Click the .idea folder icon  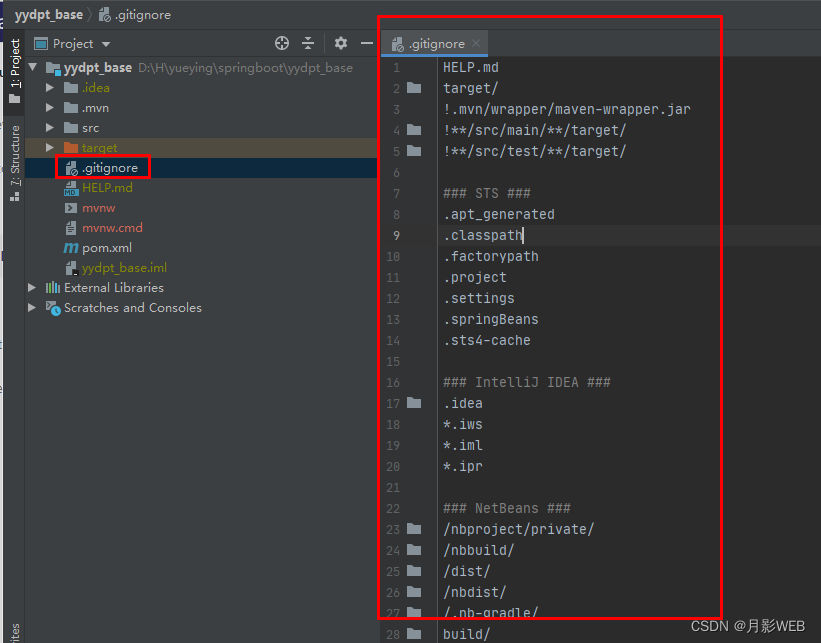(71, 87)
